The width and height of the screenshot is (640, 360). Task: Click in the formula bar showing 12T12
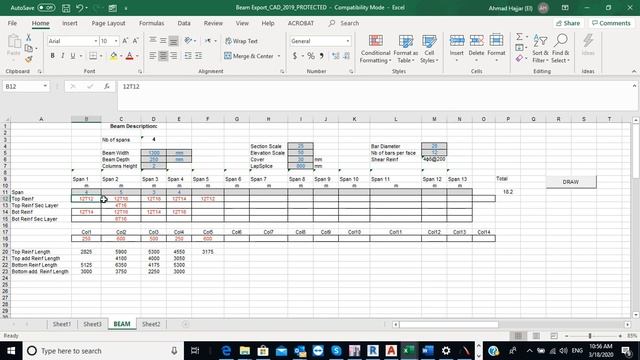point(375,95)
